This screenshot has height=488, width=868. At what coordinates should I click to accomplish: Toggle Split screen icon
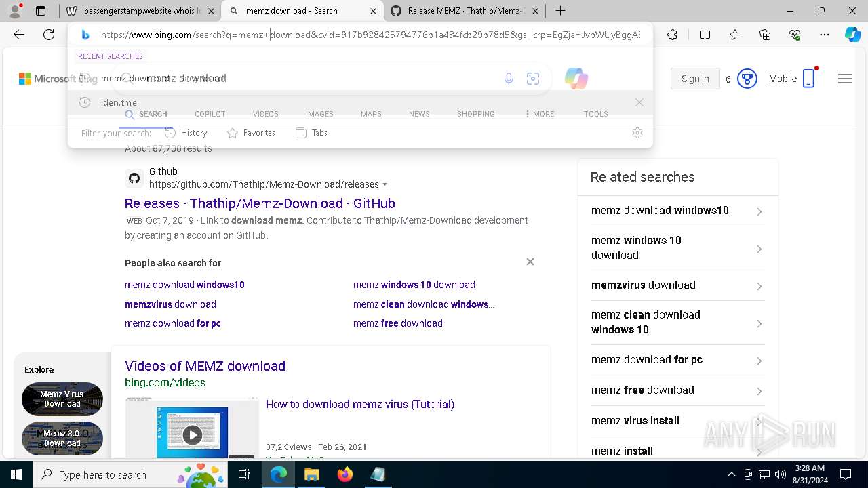click(705, 35)
